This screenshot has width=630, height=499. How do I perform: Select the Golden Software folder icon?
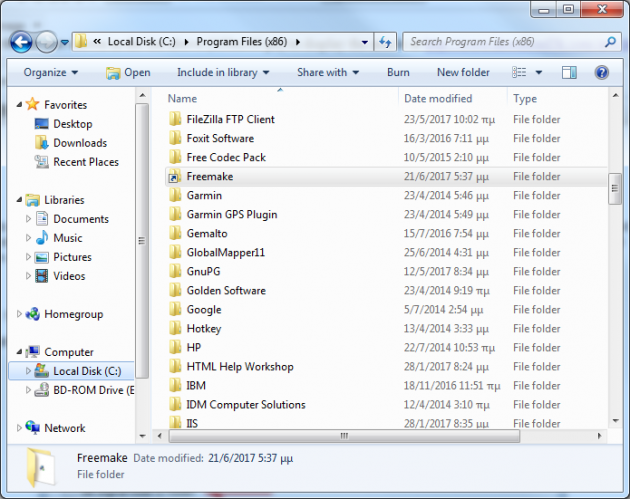click(x=174, y=290)
